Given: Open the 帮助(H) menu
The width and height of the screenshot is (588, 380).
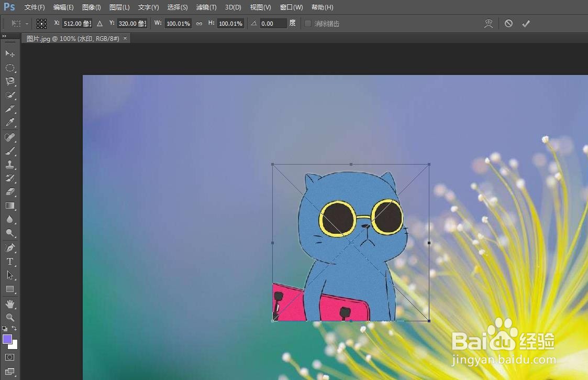Looking at the screenshot, I should coord(322,7).
